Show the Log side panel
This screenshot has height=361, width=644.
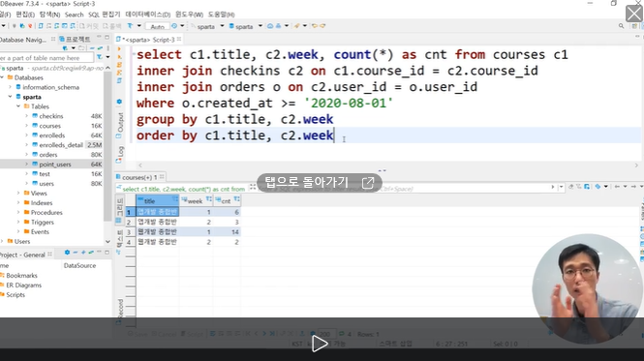119,155
